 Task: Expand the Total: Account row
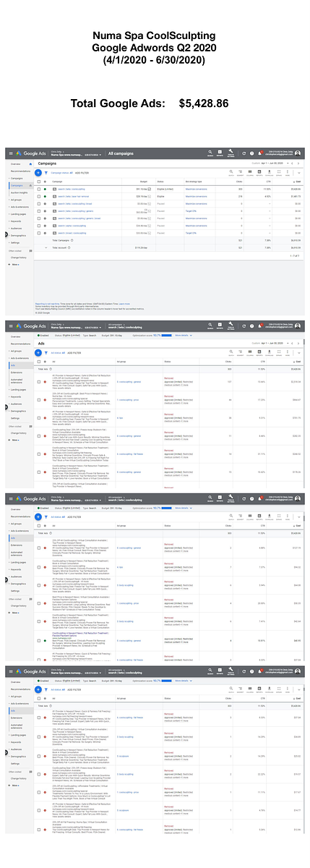(45, 247)
